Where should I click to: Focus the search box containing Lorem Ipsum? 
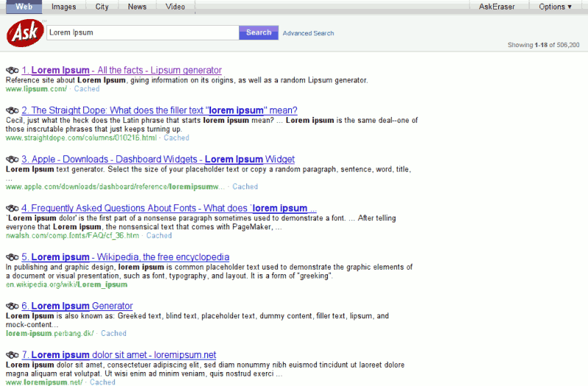tap(143, 32)
